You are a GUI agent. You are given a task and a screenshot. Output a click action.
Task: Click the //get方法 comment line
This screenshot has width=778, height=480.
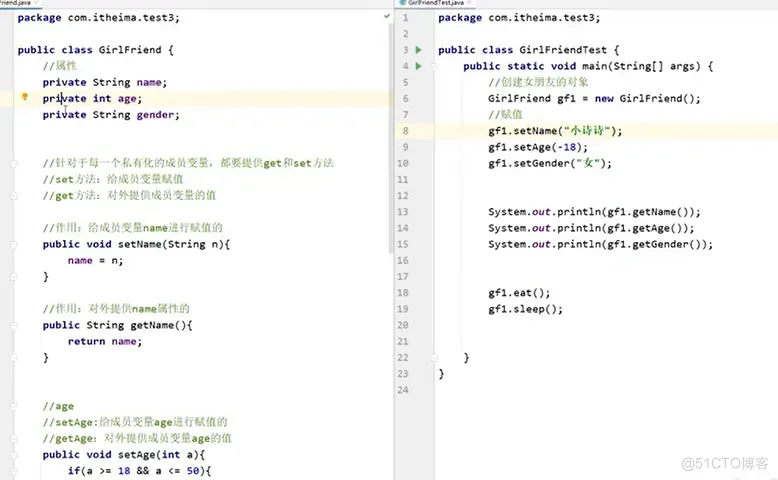coord(130,196)
